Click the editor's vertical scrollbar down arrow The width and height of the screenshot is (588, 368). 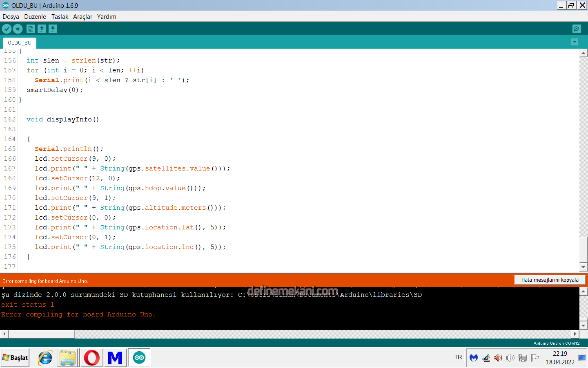[584, 267]
